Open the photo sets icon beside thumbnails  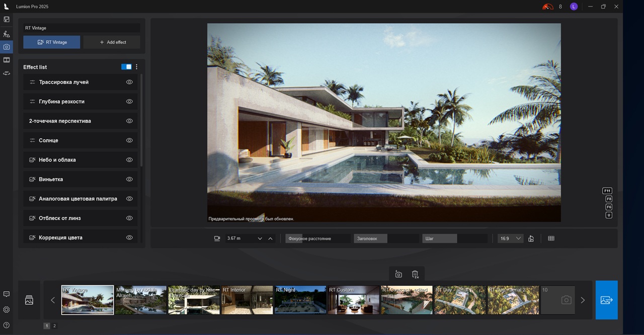(29, 300)
